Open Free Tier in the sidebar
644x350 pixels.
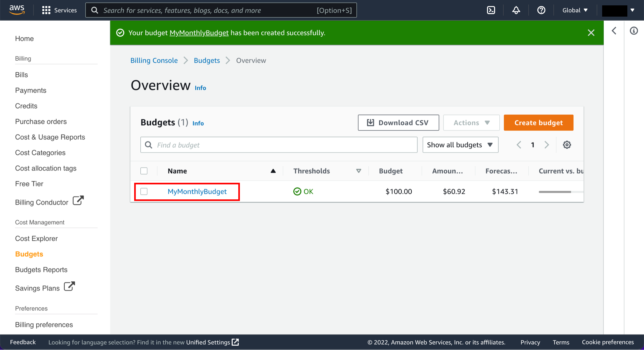click(29, 184)
